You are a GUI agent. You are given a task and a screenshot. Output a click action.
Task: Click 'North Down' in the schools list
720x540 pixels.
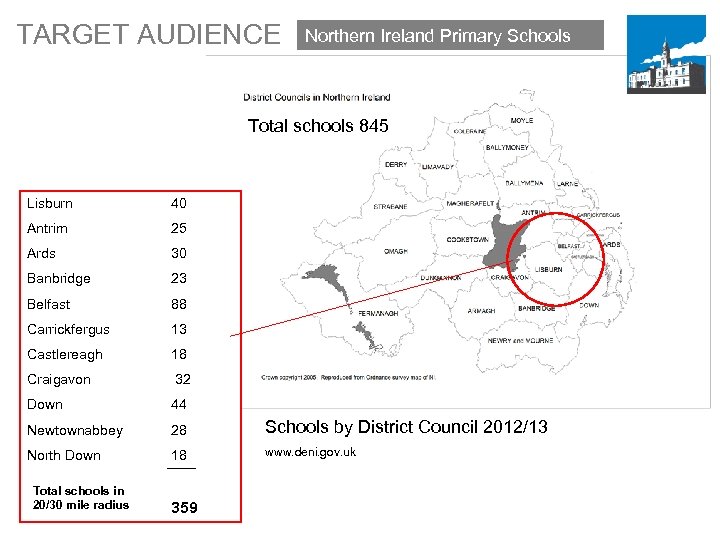coord(64,455)
